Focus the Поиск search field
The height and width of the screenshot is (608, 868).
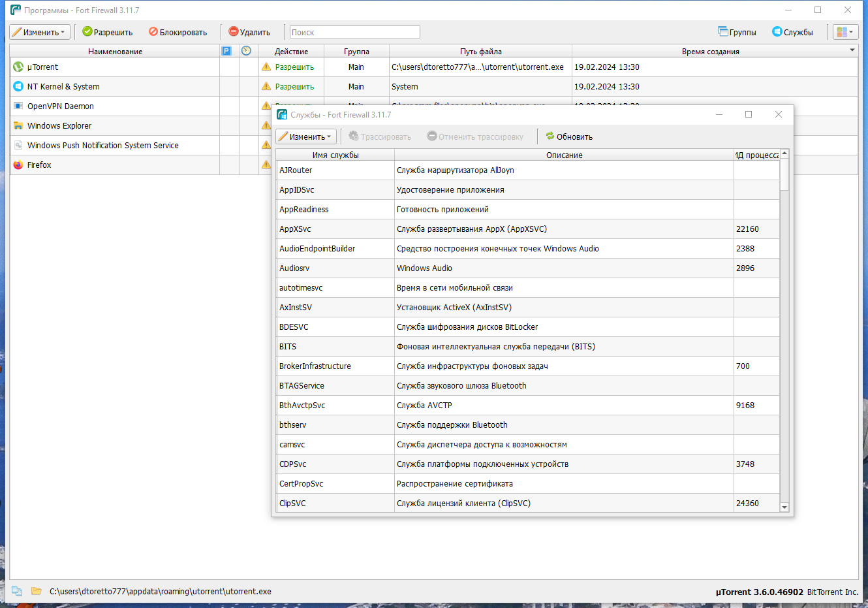point(354,32)
